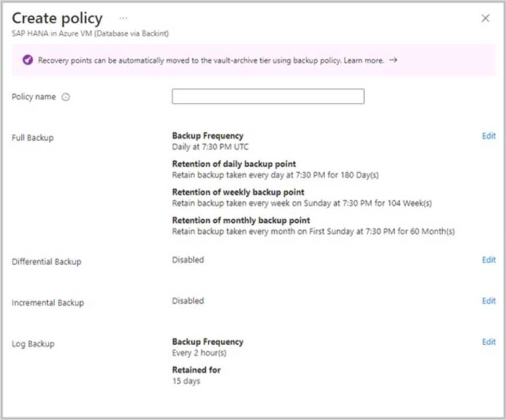Edit the Differential Backup settings
Viewport: 506px width, 420px height.
coord(488,260)
